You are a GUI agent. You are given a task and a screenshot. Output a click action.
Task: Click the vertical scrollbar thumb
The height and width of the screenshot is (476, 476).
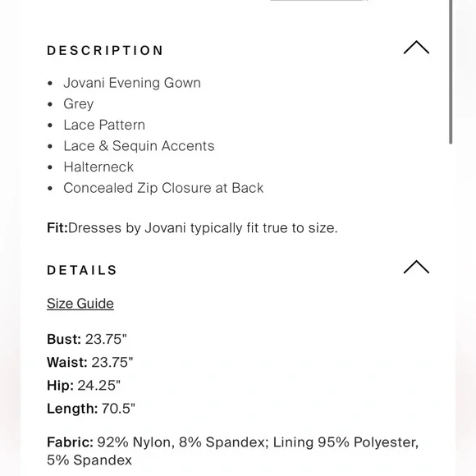451,72
